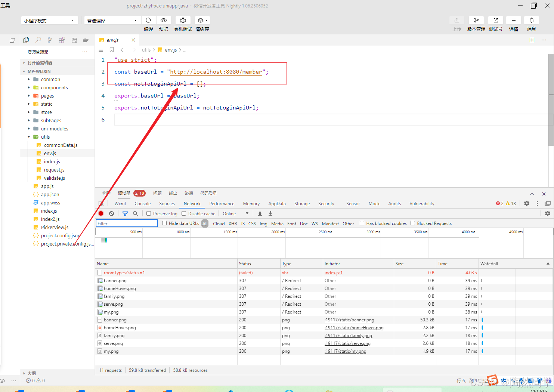Image resolution: width=554 pixels, height=392 pixels.
Task: Open the :19117/static/banner.png link
Action: pyautogui.click(x=349, y=320)
